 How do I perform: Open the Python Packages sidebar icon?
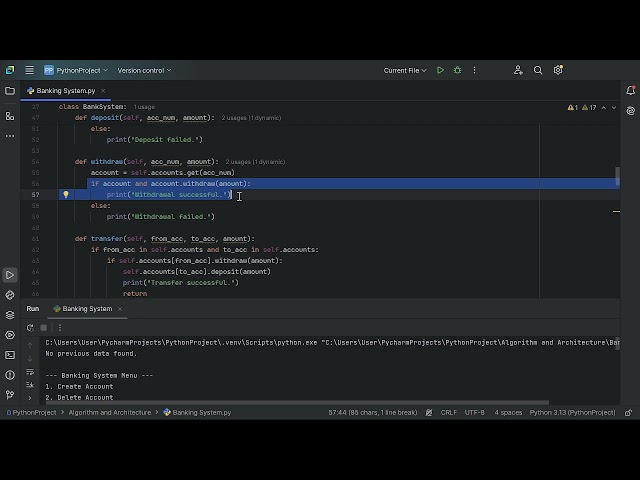(x=10, y=295)
